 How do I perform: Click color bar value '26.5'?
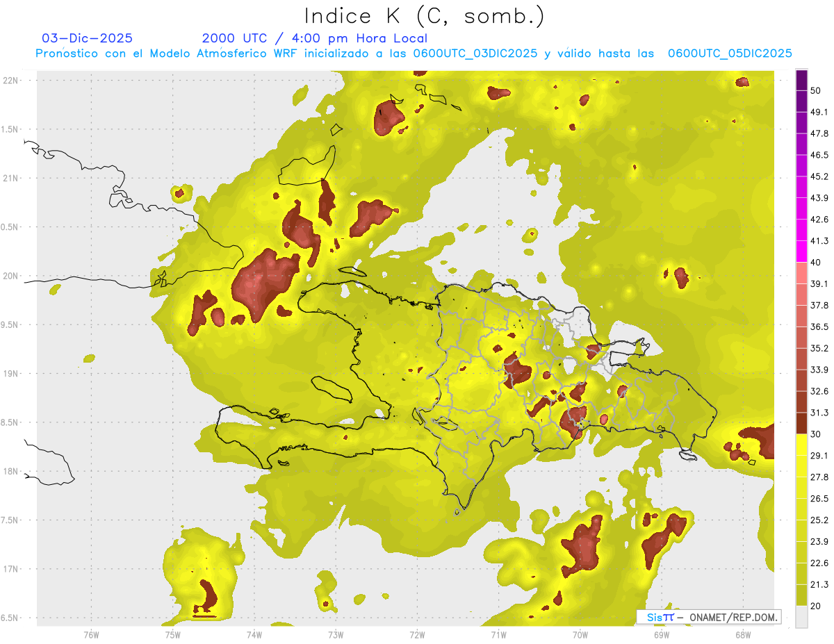pos(819,499)
